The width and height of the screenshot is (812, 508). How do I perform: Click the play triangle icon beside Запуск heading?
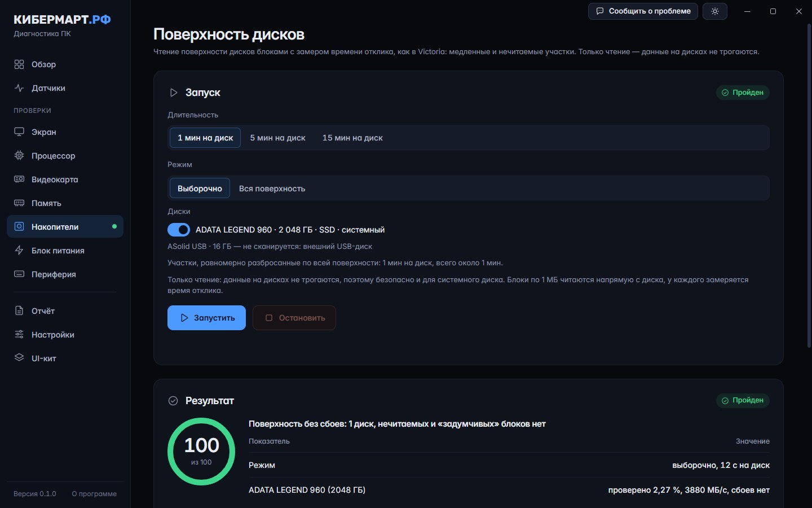pyautogui.click(x=174, y=93)
